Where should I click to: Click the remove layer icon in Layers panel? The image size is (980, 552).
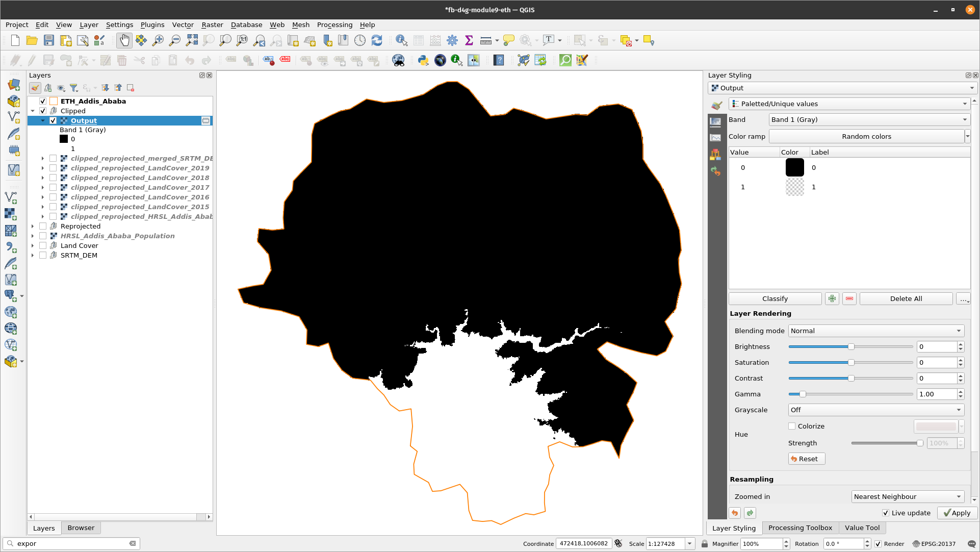pos(131,88)
